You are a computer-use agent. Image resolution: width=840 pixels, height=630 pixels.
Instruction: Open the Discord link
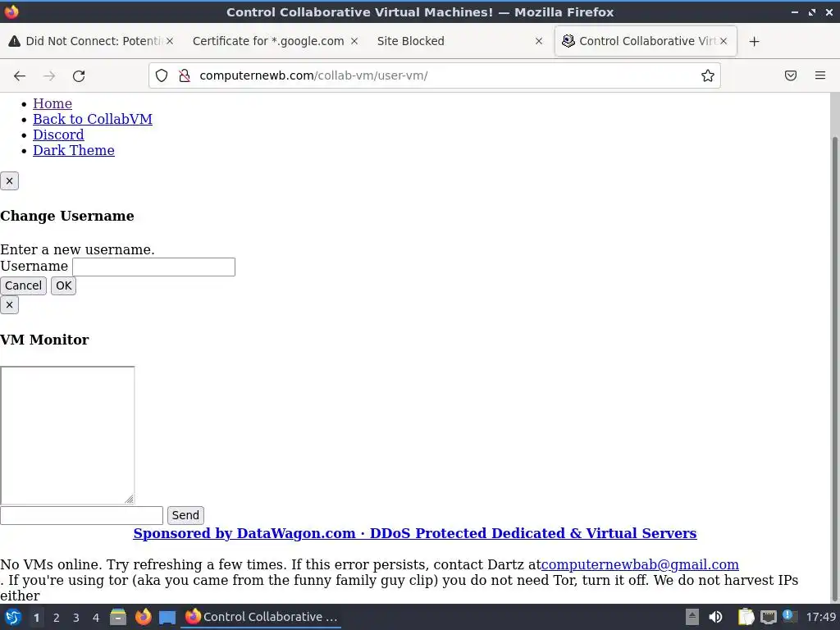click(x=58, y=135)
